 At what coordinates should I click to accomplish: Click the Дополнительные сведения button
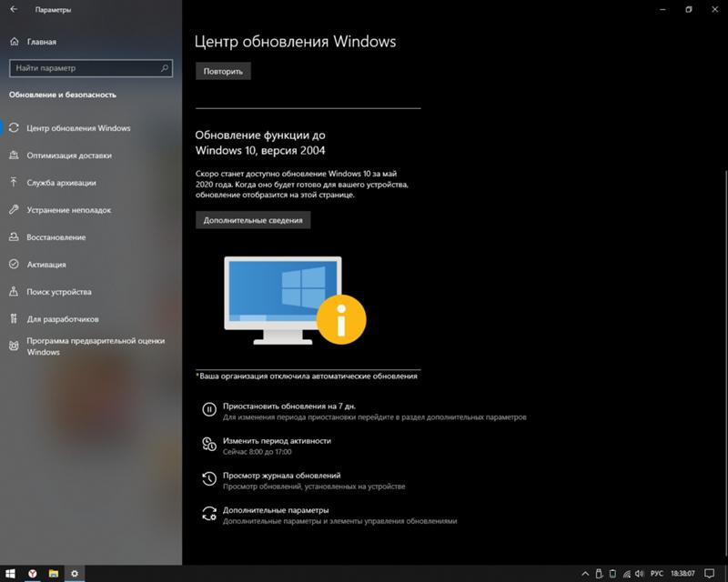point(253,220)
